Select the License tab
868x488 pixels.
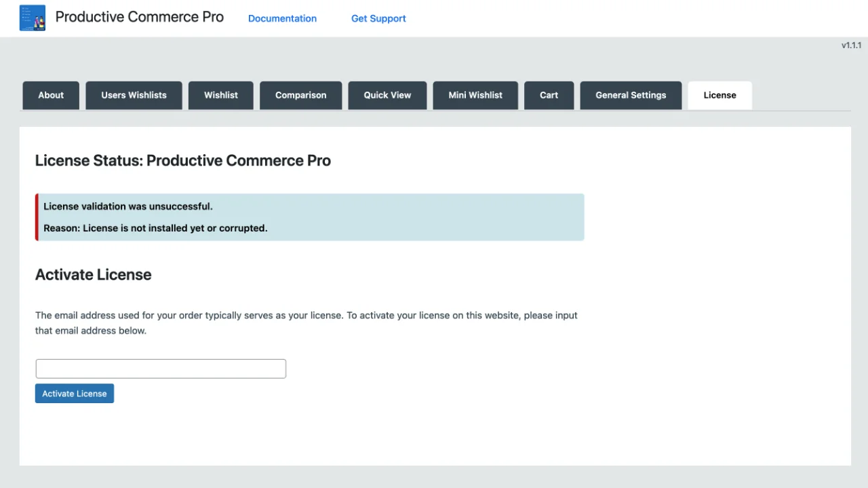coord(719,95)
